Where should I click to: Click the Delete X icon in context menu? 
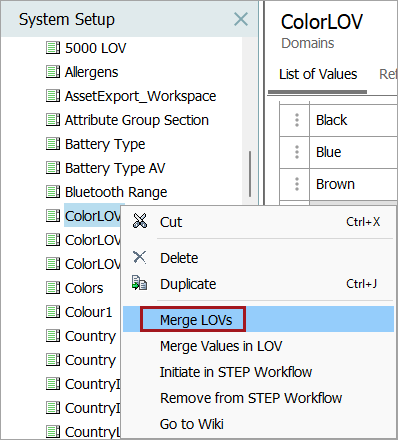click(139, 257)
